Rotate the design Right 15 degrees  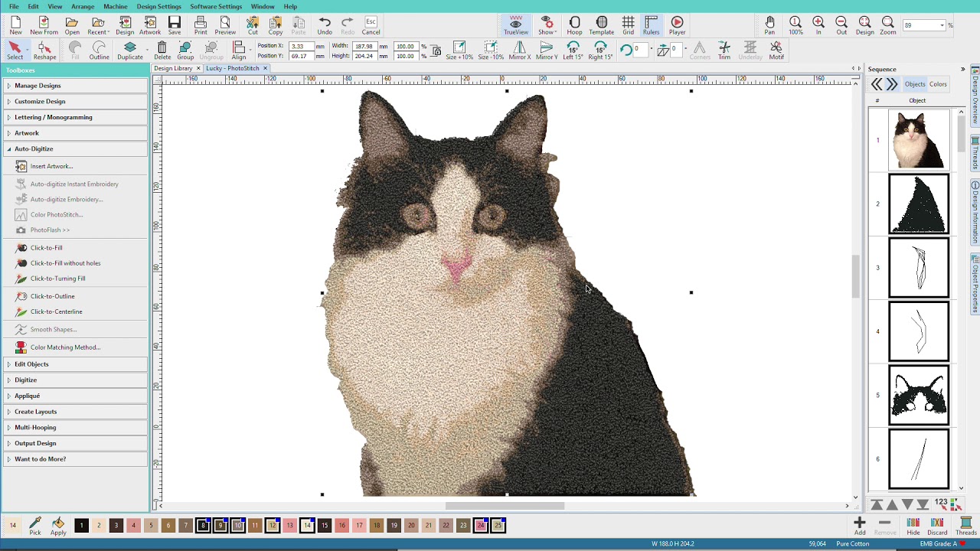pos(600,51)
